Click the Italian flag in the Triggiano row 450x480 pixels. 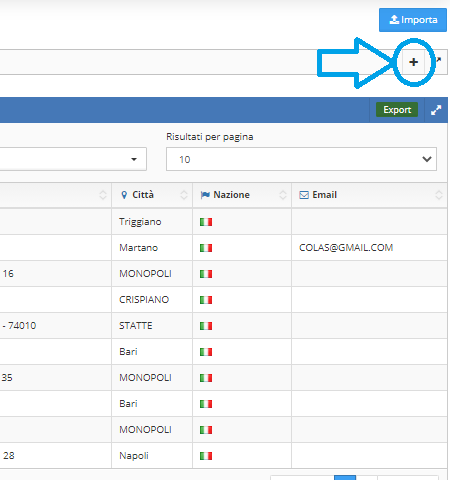(x=206, y=222)
